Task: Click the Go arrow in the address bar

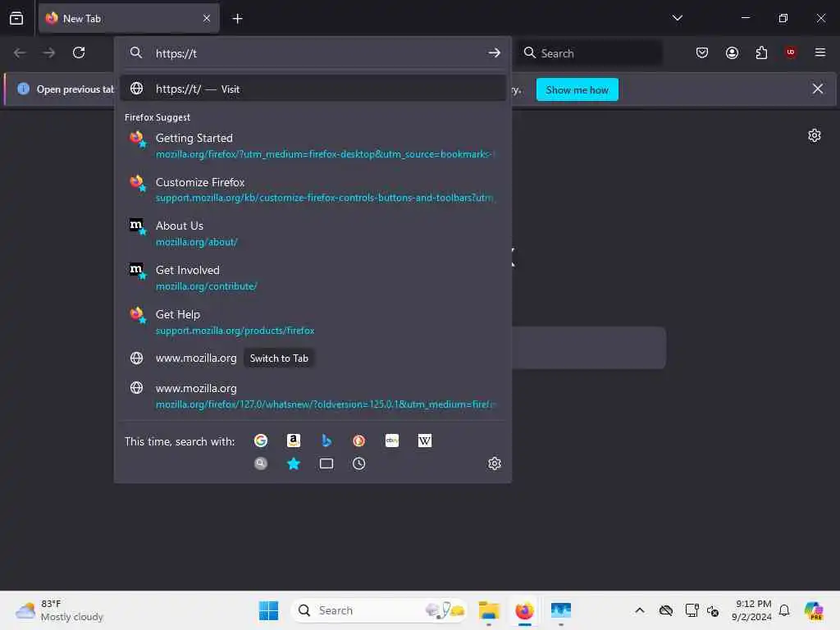Action: click(494, 53)
